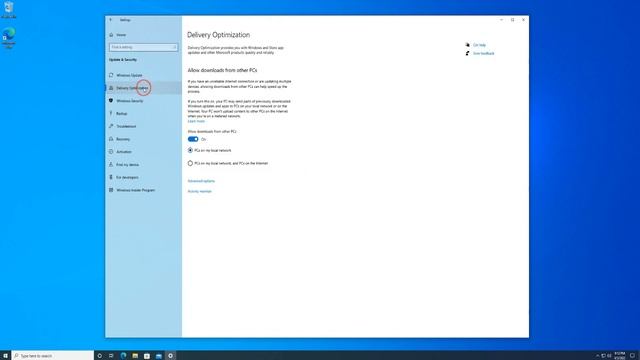The image size is (640, 360).
Task: Click the Get help icon
Action: [x=468, y=45]
